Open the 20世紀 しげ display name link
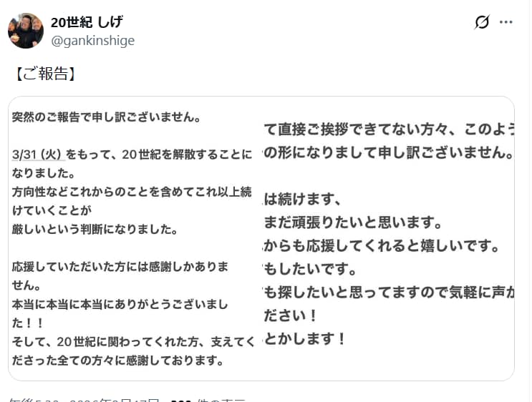The height and width of the screenshot is (402, 532). coord(87,22)
